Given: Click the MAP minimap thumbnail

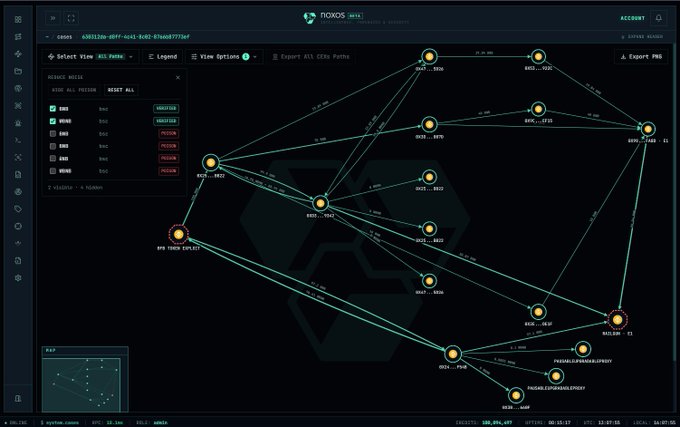Looking at the screenshot, I should (85, 379).
